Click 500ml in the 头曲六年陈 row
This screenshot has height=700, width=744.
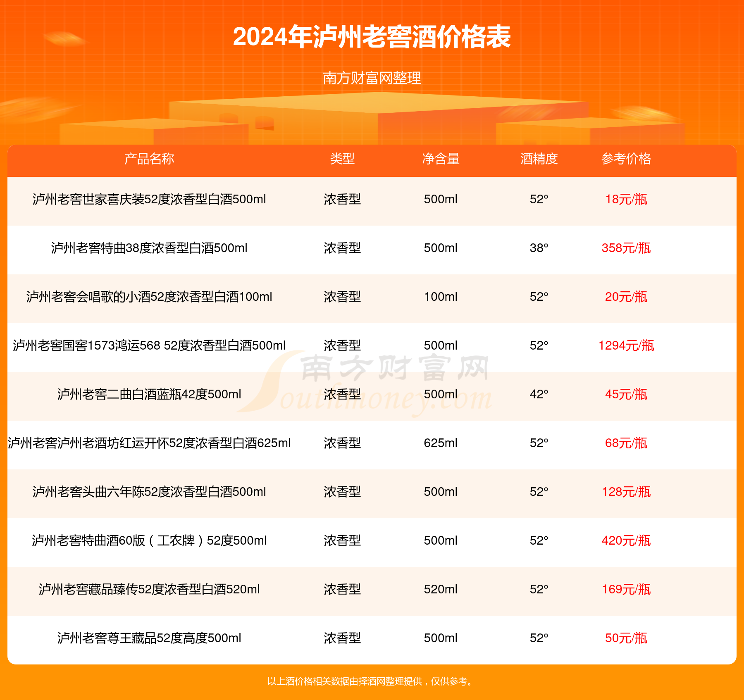pyautogui.click(x=441, y=492)
